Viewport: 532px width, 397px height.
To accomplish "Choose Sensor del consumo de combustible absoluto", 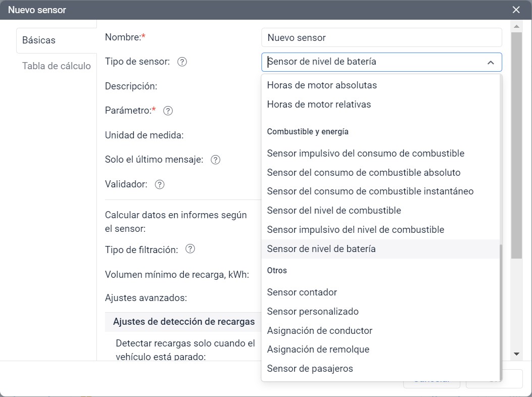I will [x=363, y=172].
